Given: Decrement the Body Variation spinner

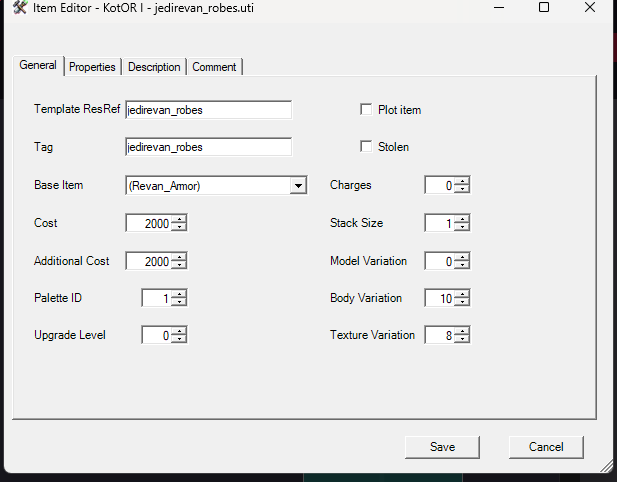Looking at the screenshot, I should click(462, 302).
